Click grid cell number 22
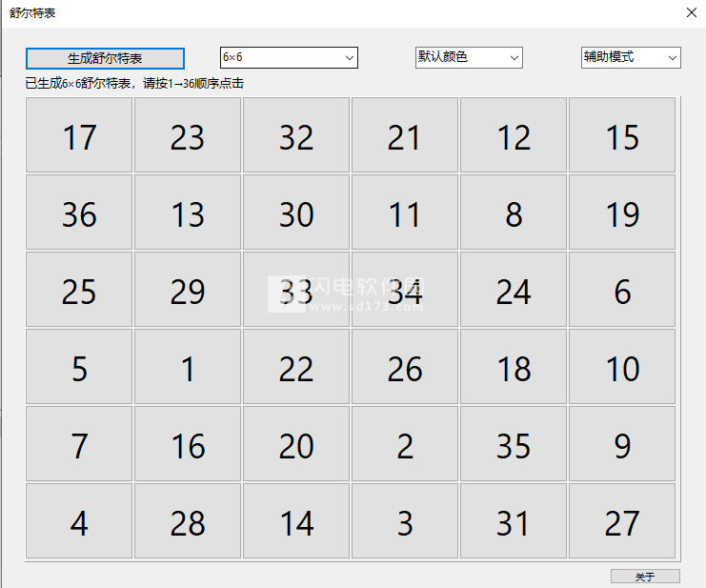 point(296,368)
